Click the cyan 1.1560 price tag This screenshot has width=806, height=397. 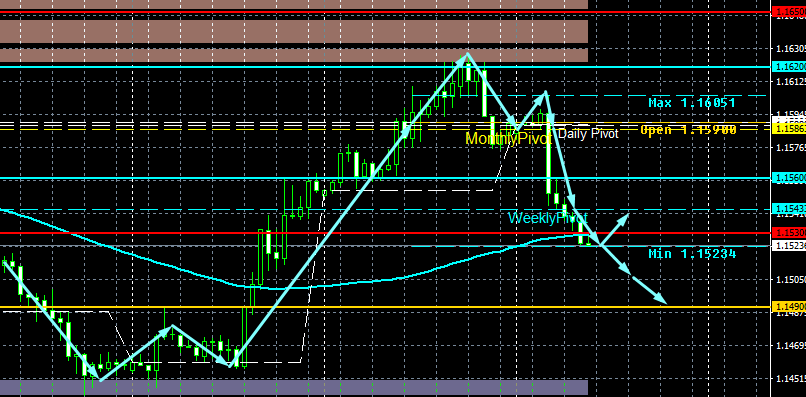coord(789,178)
